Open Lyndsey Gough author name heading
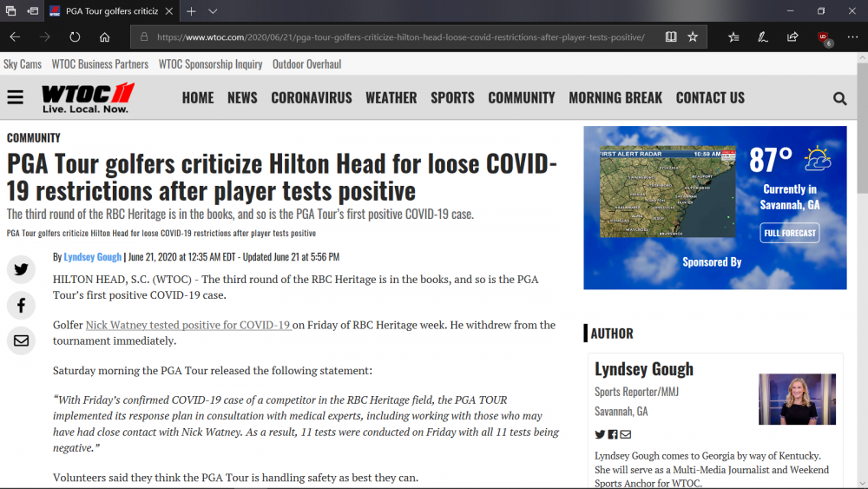The image size is (868, 489). (x=644, y=369)
